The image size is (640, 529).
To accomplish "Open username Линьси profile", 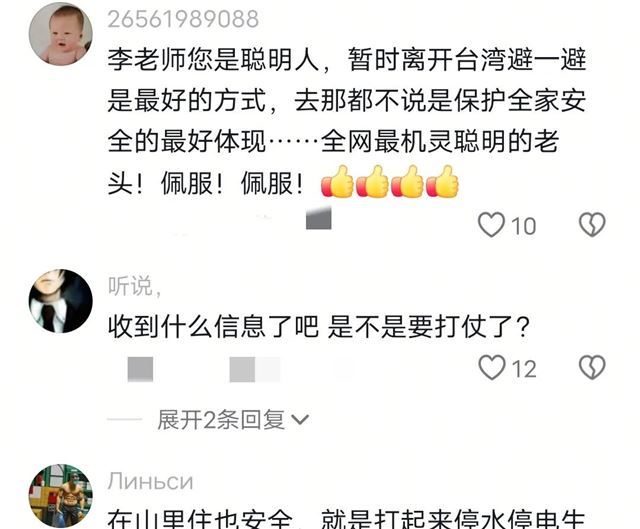I will pos(150,482).
